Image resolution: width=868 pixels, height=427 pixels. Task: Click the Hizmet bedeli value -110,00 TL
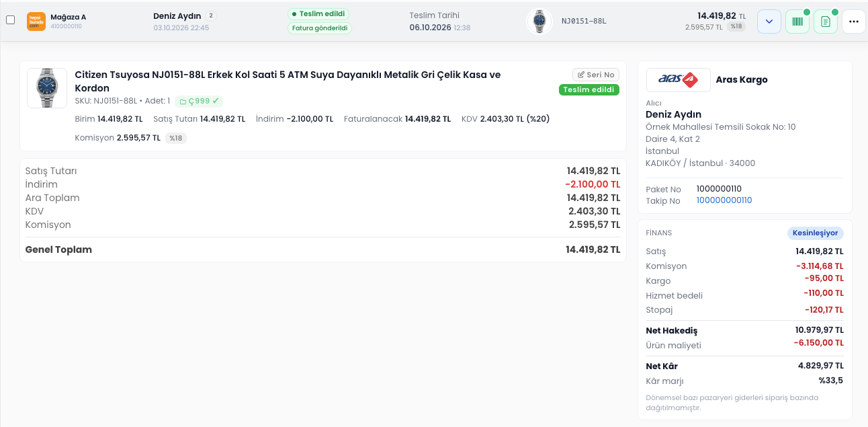824,293
